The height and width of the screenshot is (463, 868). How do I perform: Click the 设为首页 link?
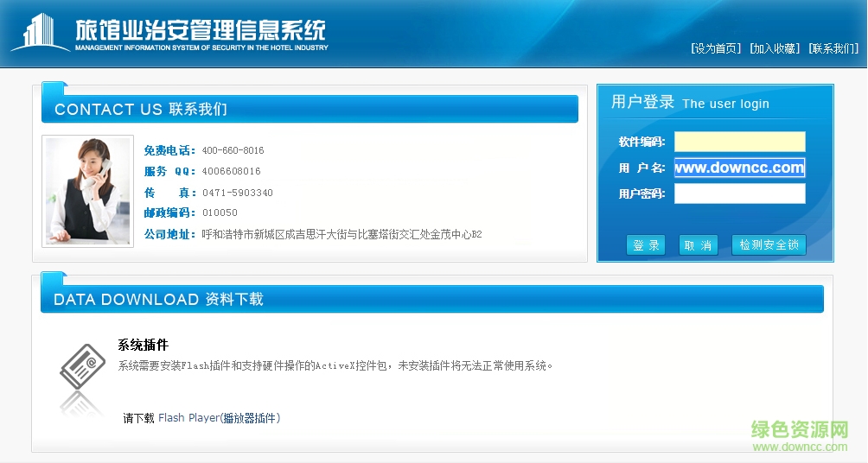pyautogui.click(x=716, y=48)
